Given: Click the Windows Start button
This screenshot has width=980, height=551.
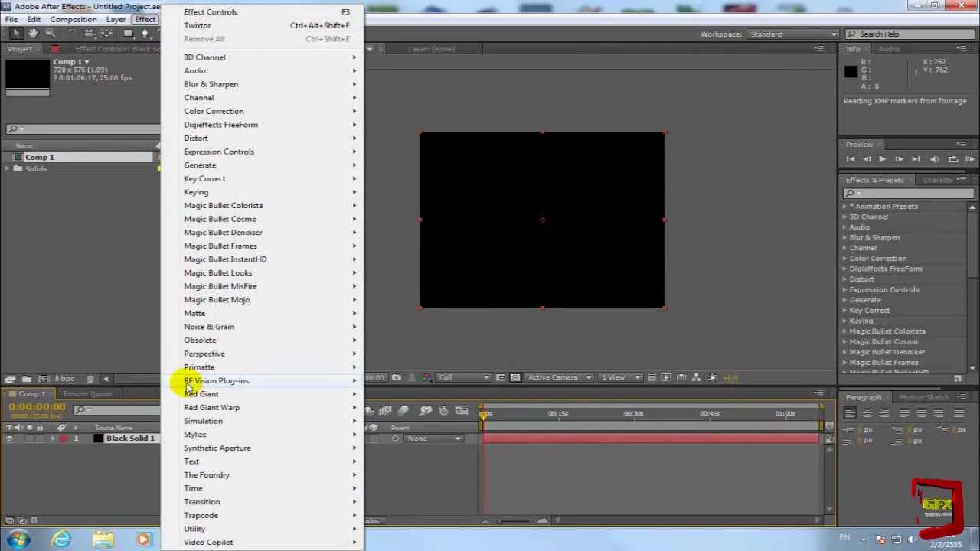Looking at the screenshot, I should pos(18,540).
